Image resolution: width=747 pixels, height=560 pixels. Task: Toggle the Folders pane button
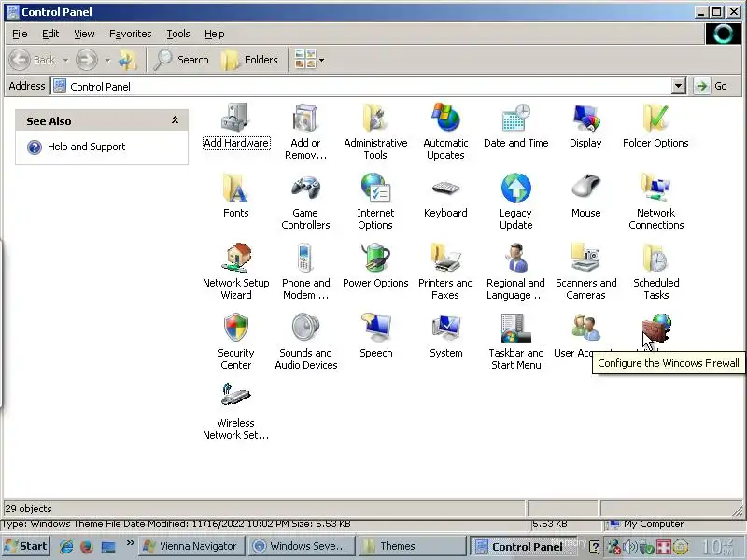249,60
